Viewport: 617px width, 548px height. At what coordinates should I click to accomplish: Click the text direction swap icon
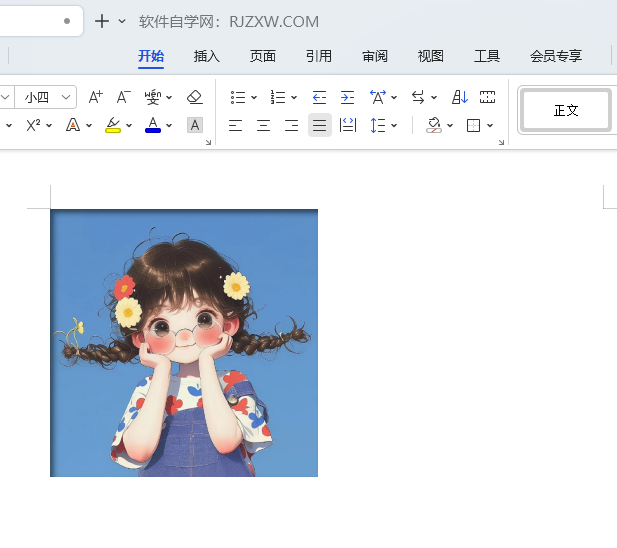pos(418,97)
